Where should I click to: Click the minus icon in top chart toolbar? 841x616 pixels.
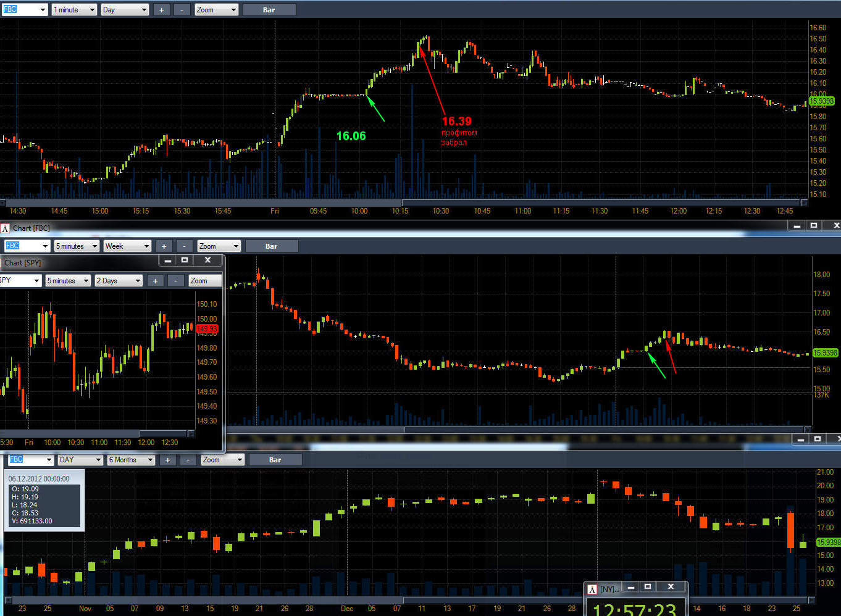tap(182, 10)
